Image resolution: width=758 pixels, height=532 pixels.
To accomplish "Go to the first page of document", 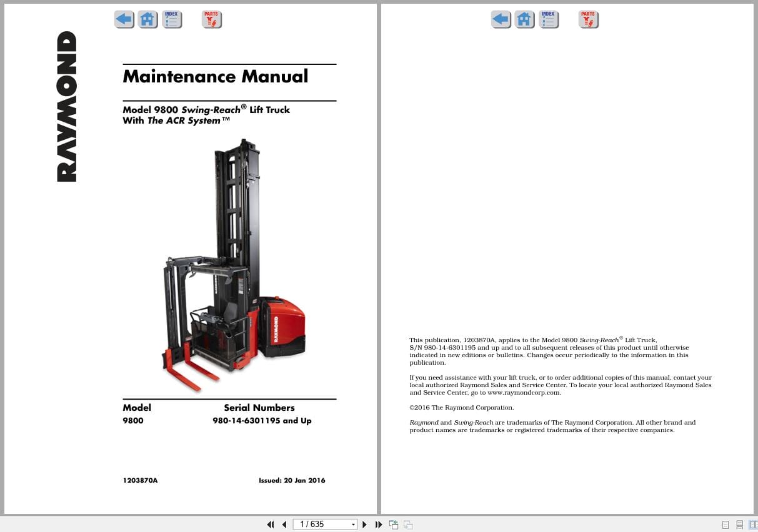I will pos(271,525).
